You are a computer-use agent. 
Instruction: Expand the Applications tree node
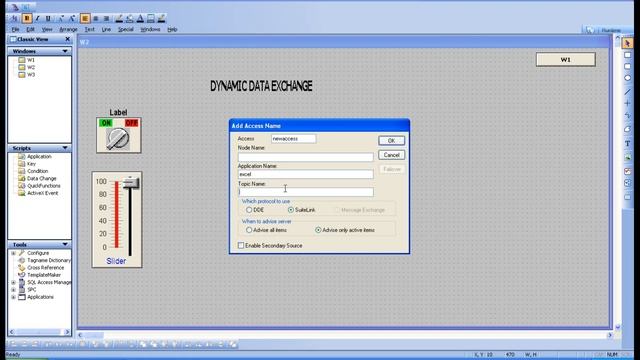pyautogui.click(x=13, y=297)
